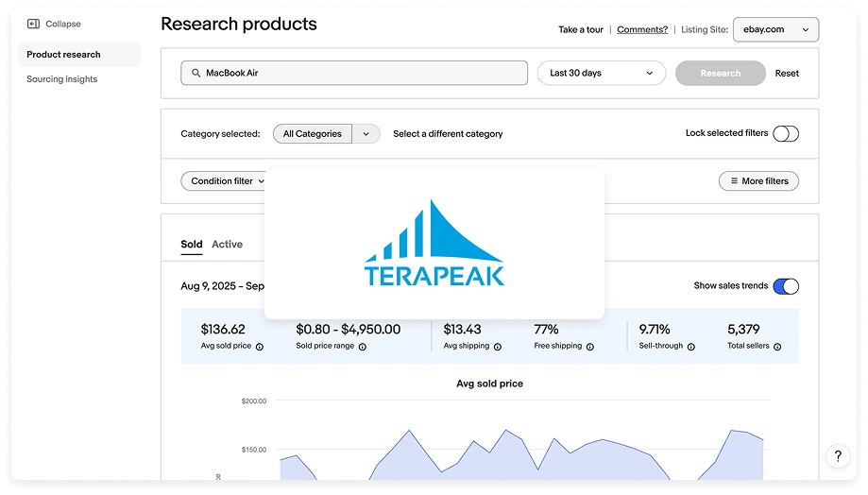Expand the ebay.com listing site dropdown
868x495 pixels.
pos(775,29)
